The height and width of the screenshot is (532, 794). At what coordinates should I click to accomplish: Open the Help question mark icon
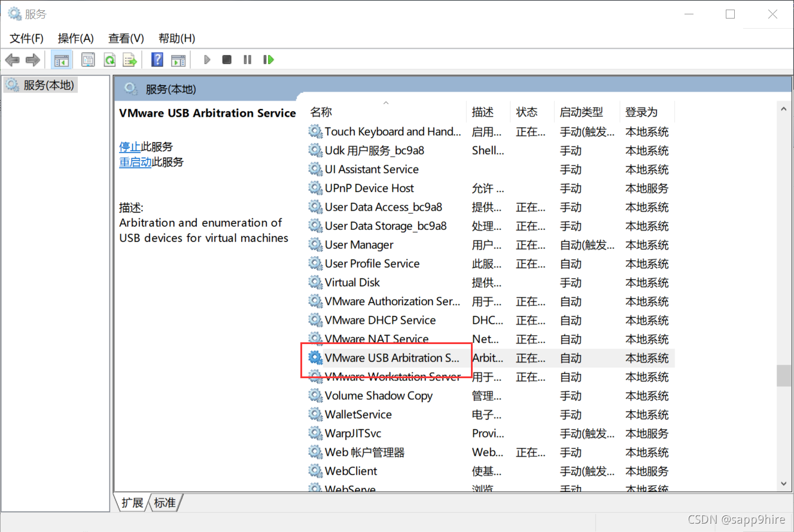pos(157,60)
